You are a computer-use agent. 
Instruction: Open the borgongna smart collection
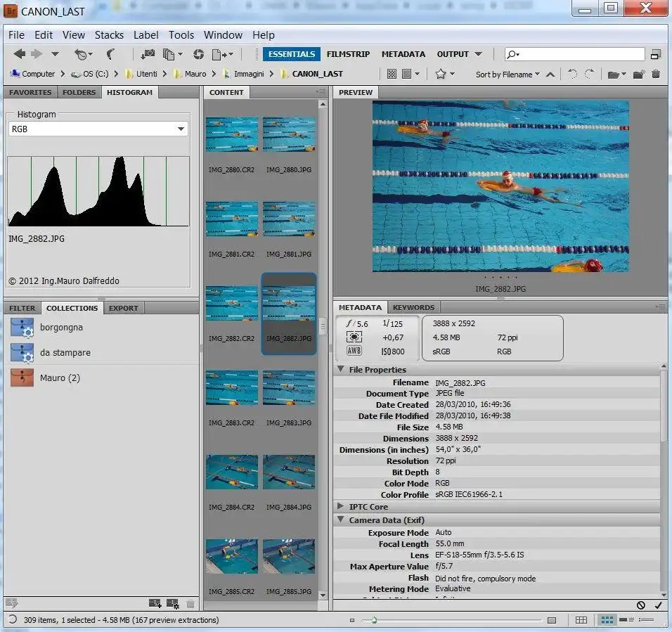[x=61, y=328]
